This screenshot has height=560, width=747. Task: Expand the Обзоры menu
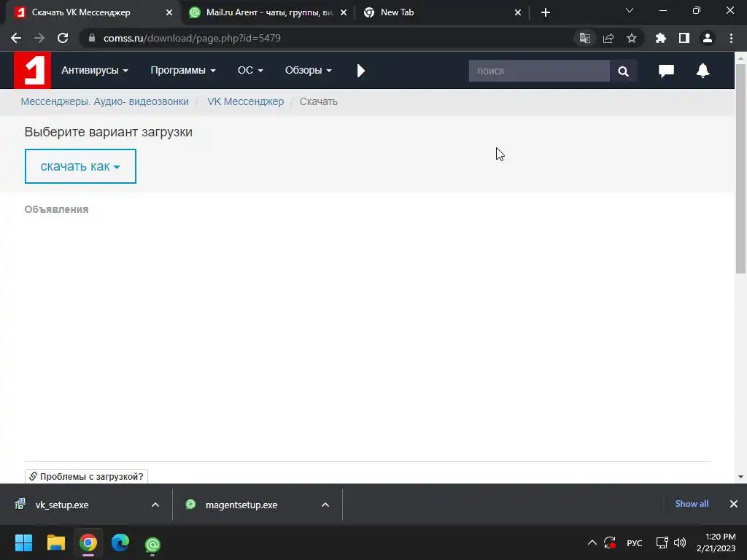308,71
